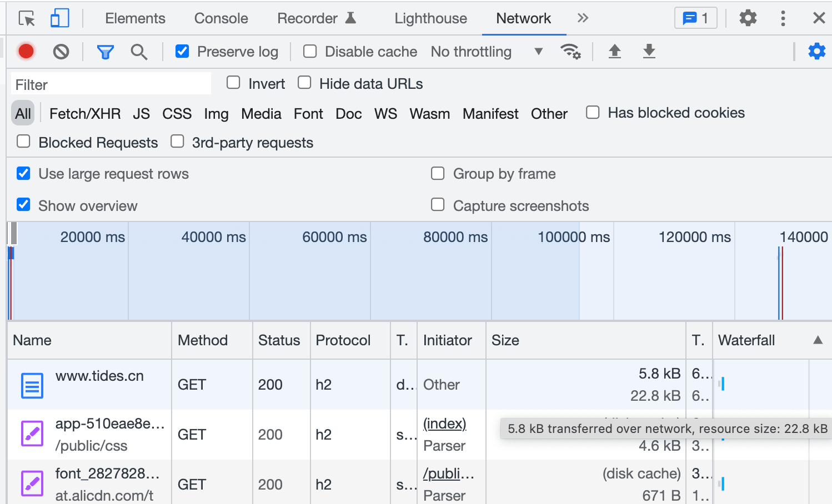
Task: Export HAR file with download arrow
Action: 649,52
